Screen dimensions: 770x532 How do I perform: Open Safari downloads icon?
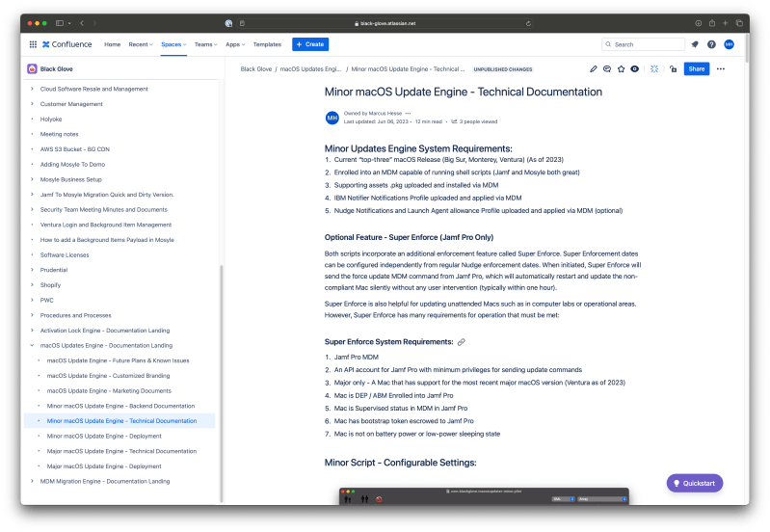698,23
